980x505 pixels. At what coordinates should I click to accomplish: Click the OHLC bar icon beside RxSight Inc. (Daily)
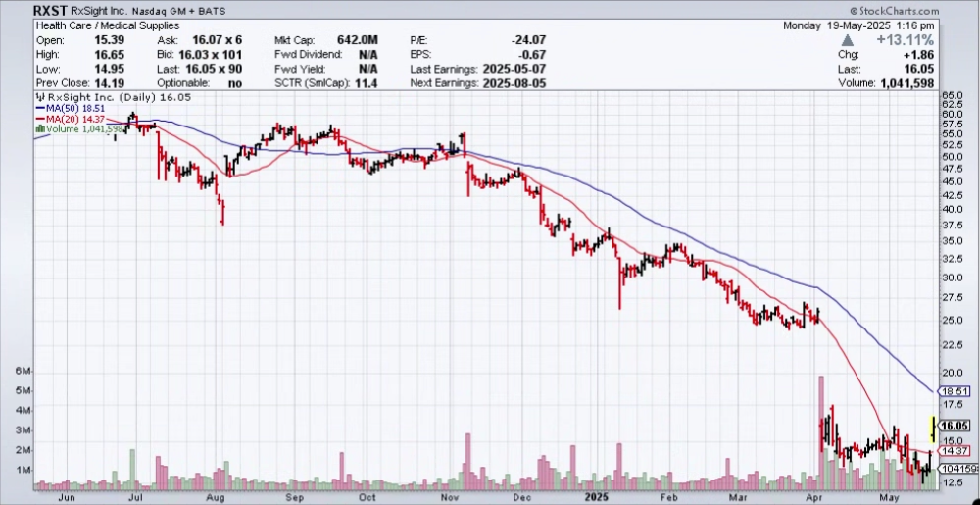tap(39, 99)
